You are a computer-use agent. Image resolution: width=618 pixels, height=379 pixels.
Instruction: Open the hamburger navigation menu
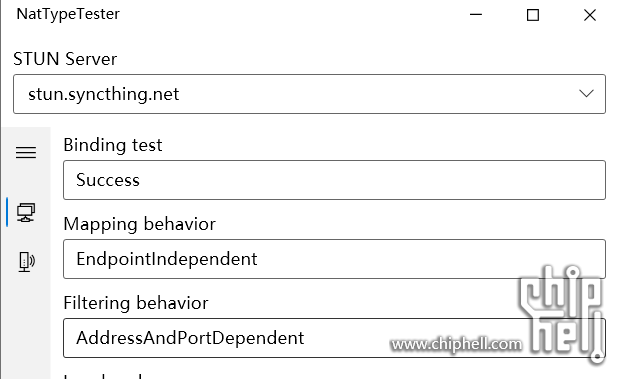tap(26, 152)
